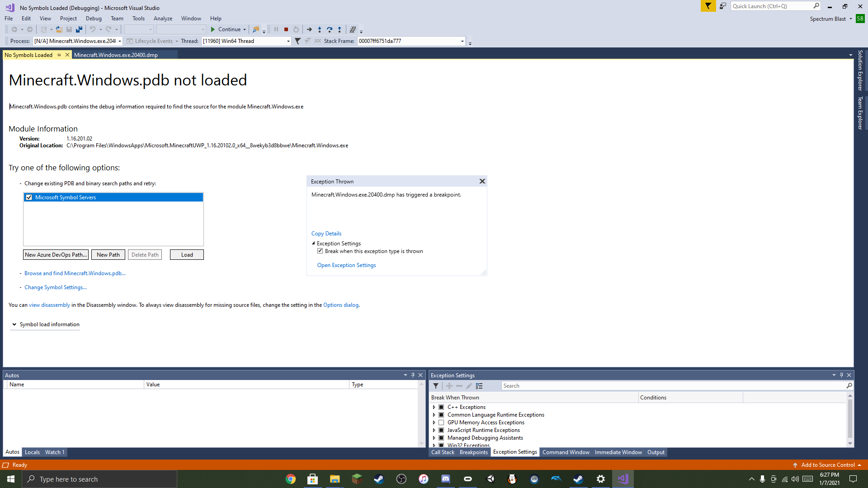868x488 pixels.
Task: Click the Show Next Statement arrow icon
Action: (309, 29)
